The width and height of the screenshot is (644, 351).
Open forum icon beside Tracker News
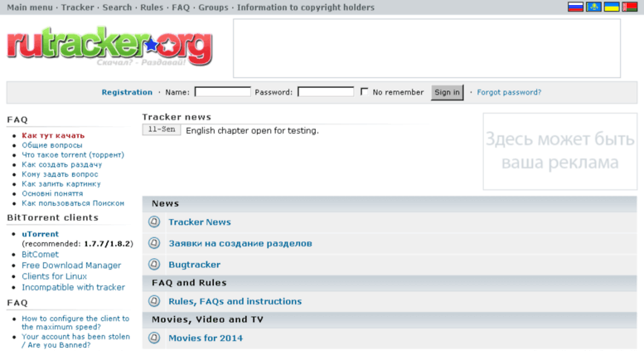pos(154,222)
